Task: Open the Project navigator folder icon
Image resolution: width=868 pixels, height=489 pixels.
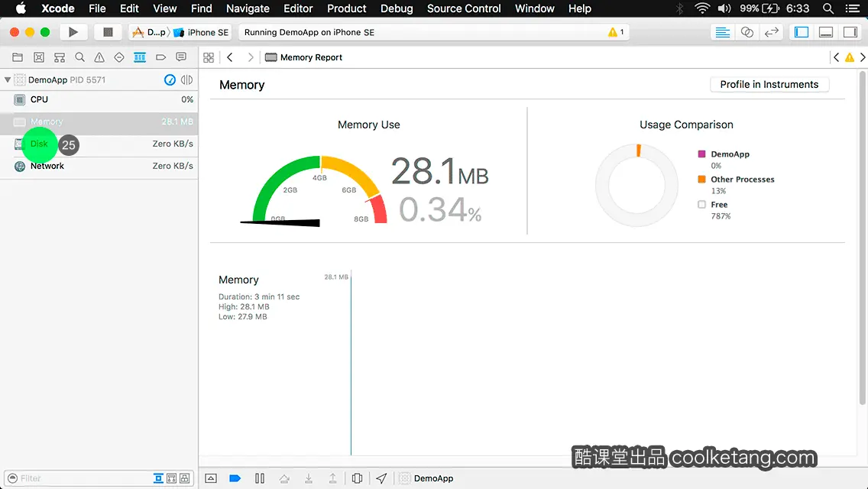Action: pyautogui.click(x=18, y=57)
